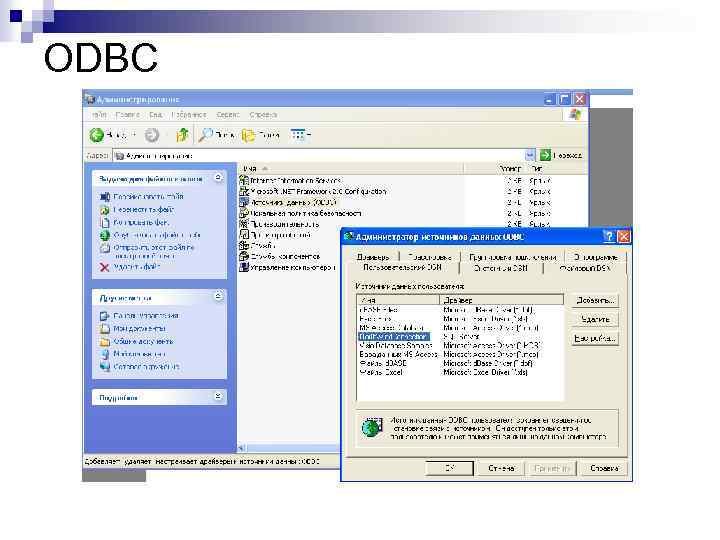Click the Move file task icon
Screen dimensions: 720x540
(105, 210)
